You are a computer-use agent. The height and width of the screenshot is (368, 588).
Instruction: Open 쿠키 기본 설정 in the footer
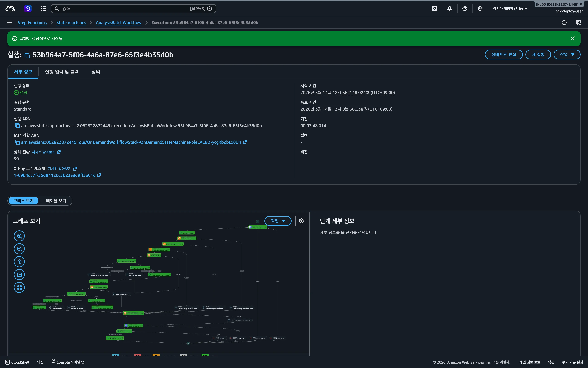[572, 362]
